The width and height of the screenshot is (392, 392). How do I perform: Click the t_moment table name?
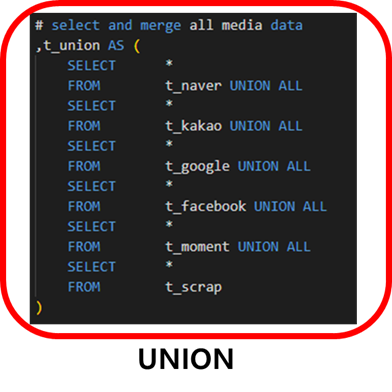click(198, 247)
